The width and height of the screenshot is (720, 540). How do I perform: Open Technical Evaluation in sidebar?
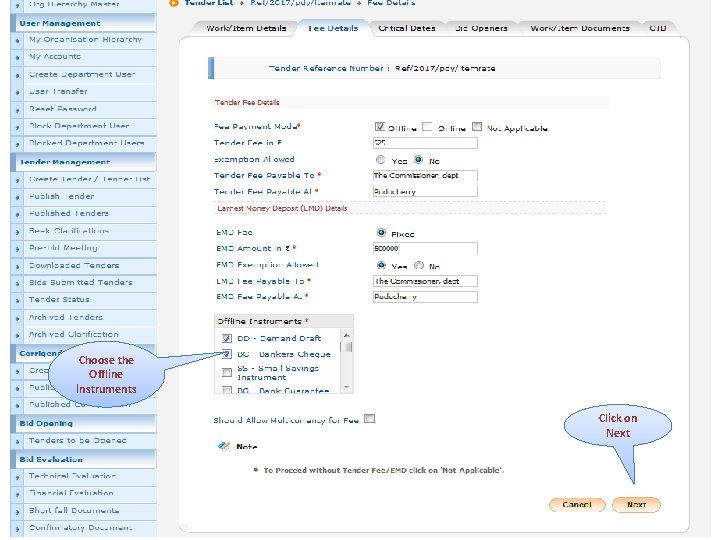pos(72,476)
